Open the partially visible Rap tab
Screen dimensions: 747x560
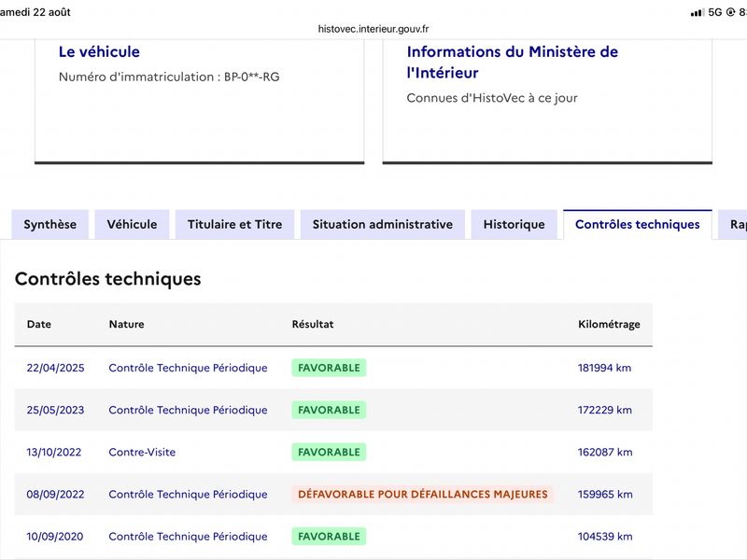[733, 224]
